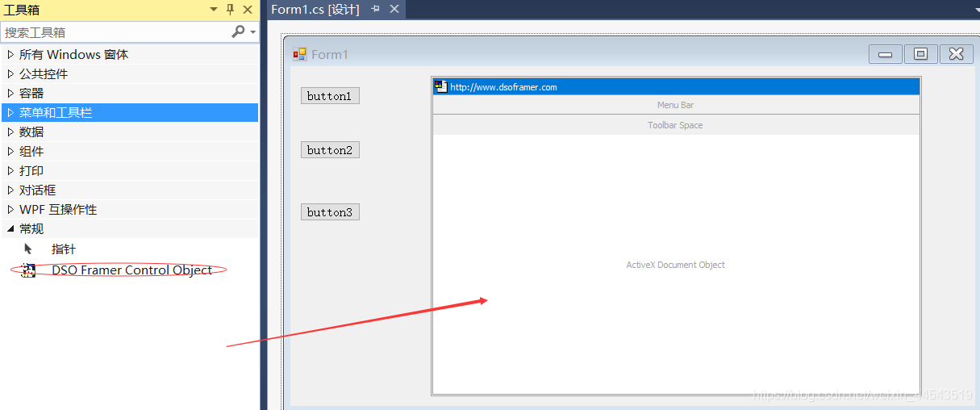Expand the 组件 category
This screenshot has width=980, height=410.
point(10,151)
